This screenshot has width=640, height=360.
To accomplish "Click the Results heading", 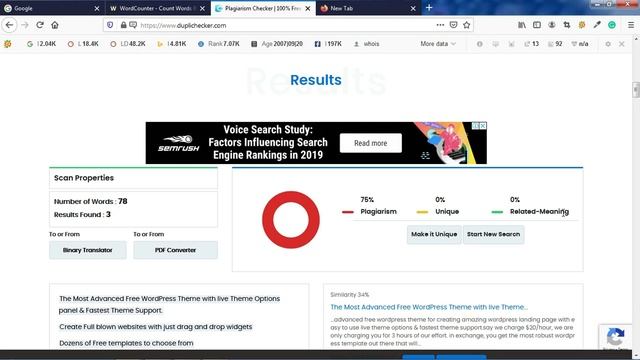I will [316, 80].
